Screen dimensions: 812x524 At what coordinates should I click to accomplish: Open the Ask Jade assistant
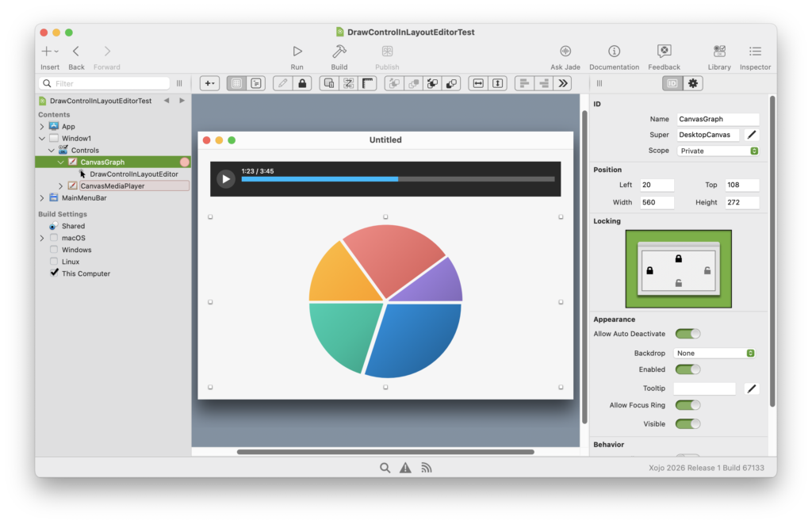coord(565,52)
